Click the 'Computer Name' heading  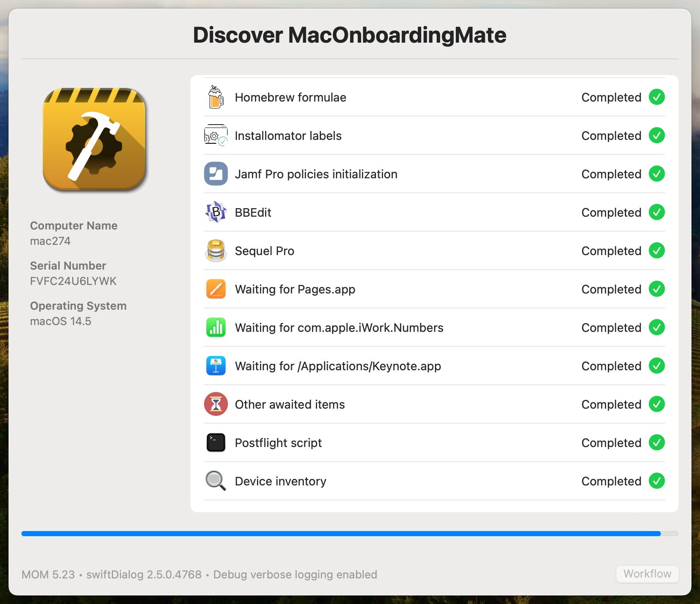click(73, 226)
